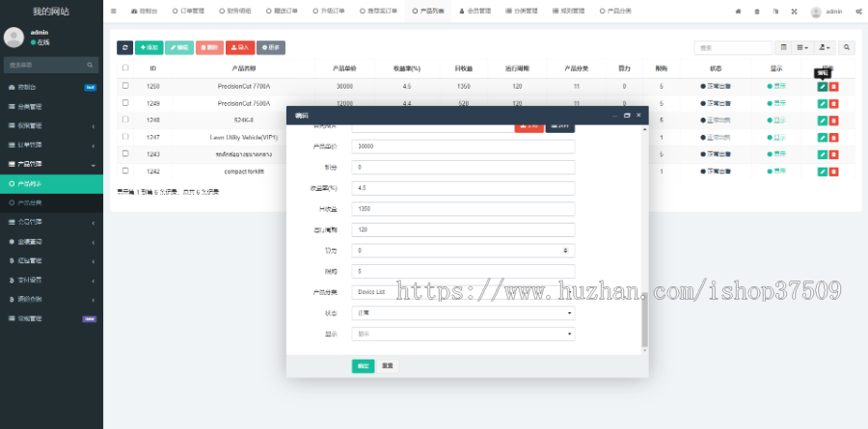Viewport: 868px width, 429px height.
Task: Click the 日收益 field showing 1350
Action: click(x=463, y=208)
